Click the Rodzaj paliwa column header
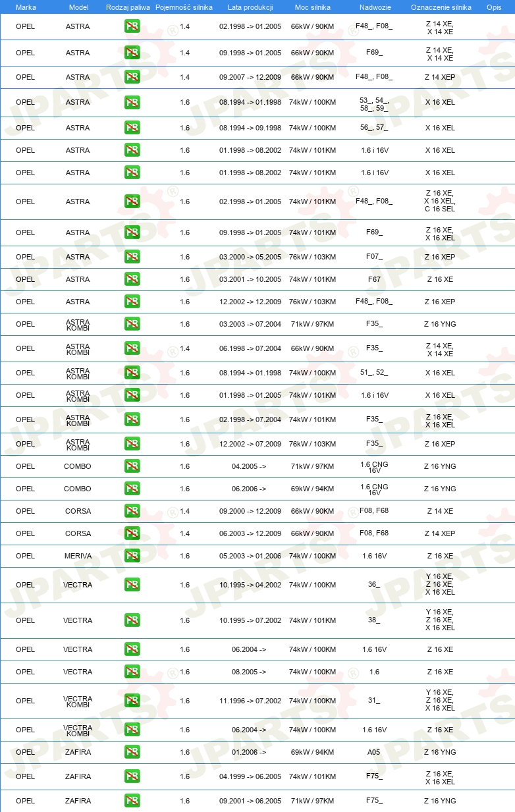Viewport: 515px width, 812px height. pyautogui.click(x=128, y=7)
